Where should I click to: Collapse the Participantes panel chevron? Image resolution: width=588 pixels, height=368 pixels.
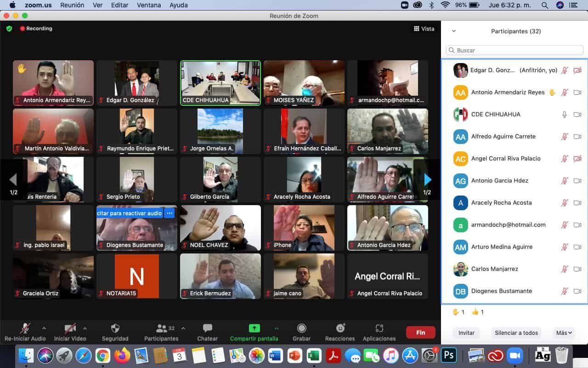coord(454,31)
